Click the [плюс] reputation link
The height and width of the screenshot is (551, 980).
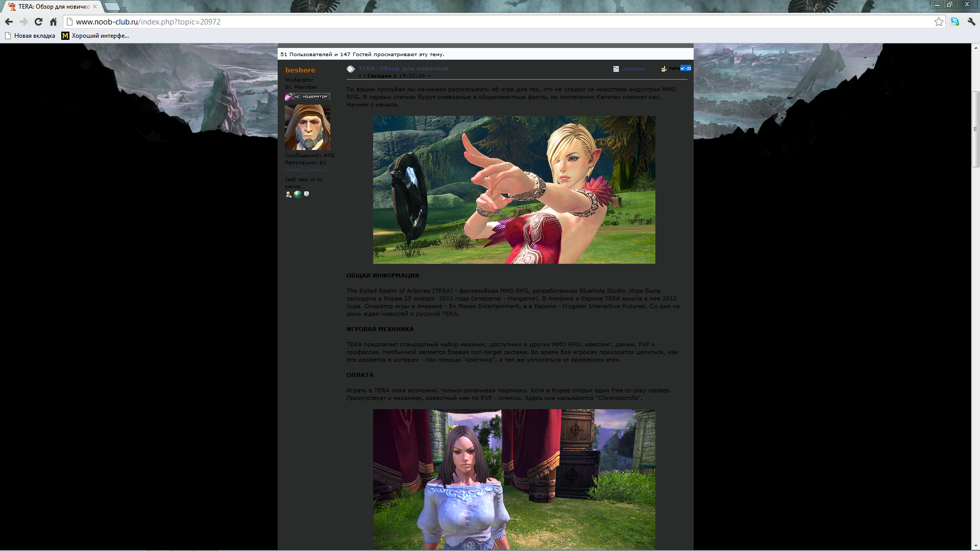(293, 170)
